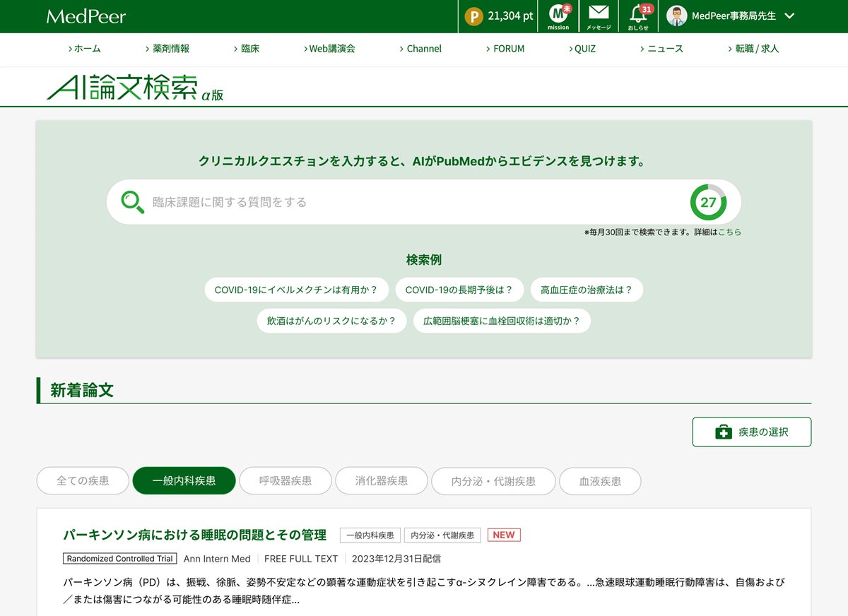Open the こちら details link

730,232
